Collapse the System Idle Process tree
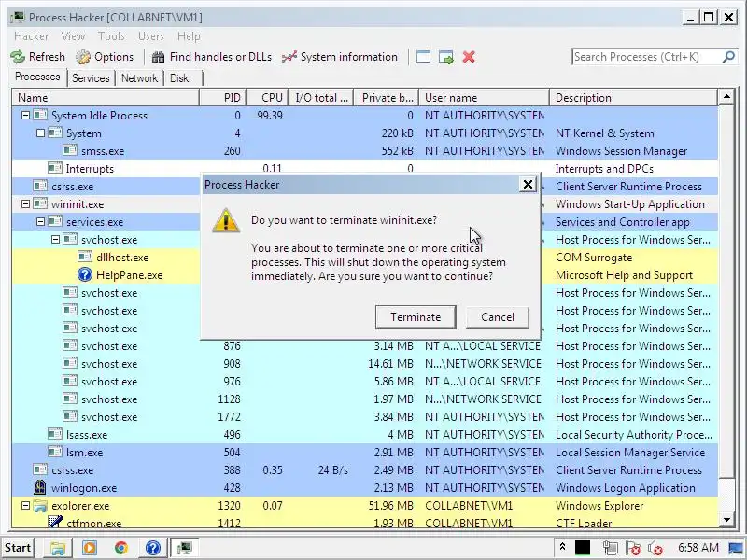Screen dimensions: 747x560 pyautogui.click(x=26, y=115)
